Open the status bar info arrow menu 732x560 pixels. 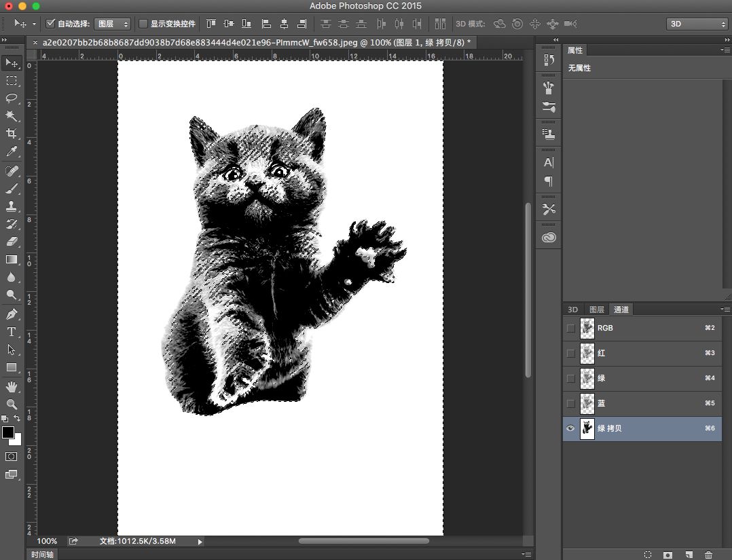pos(200,542)
